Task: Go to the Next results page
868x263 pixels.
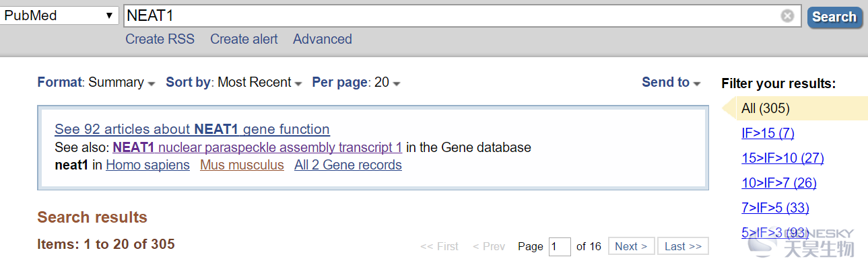Action: coord(631,246)
